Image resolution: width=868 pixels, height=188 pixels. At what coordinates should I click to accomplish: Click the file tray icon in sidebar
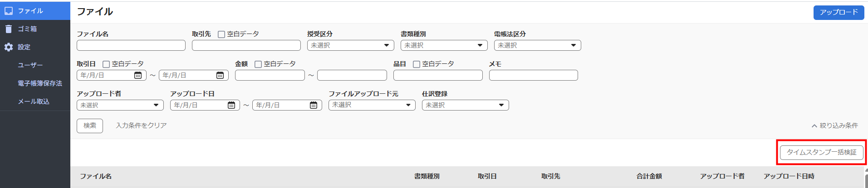9,11
